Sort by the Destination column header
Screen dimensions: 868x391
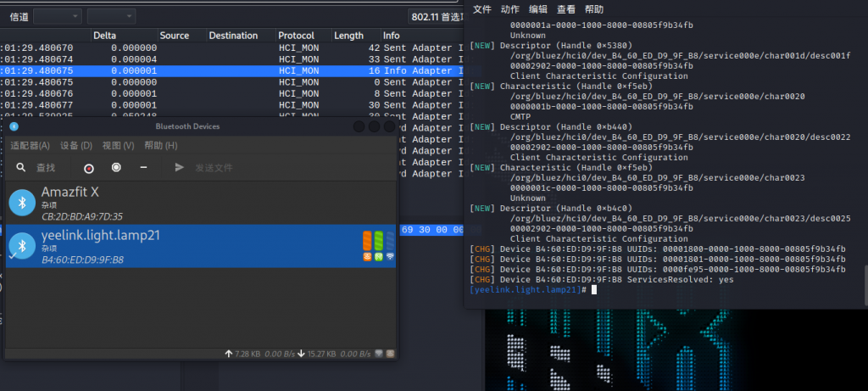click(241, 36)
